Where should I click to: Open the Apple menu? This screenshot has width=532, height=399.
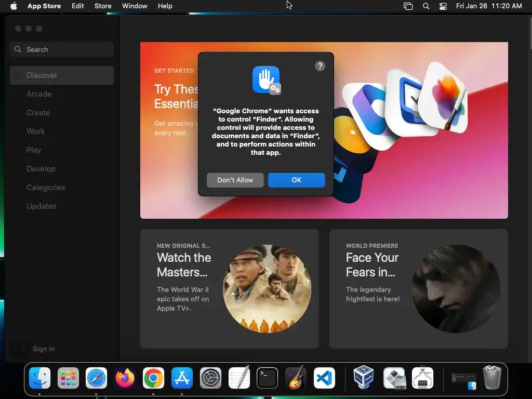tap(14, 6)
